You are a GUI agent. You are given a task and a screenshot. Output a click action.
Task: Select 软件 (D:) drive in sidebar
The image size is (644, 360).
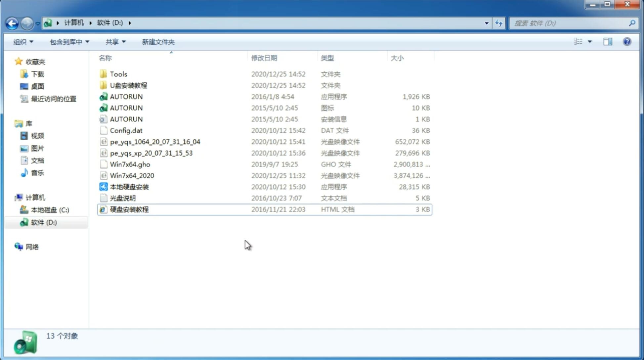pos(44,222)
